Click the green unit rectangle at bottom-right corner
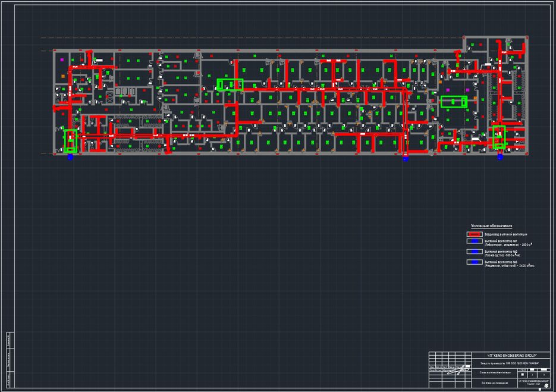The height and width of the screenshot is (392, 556). (499, 137)
